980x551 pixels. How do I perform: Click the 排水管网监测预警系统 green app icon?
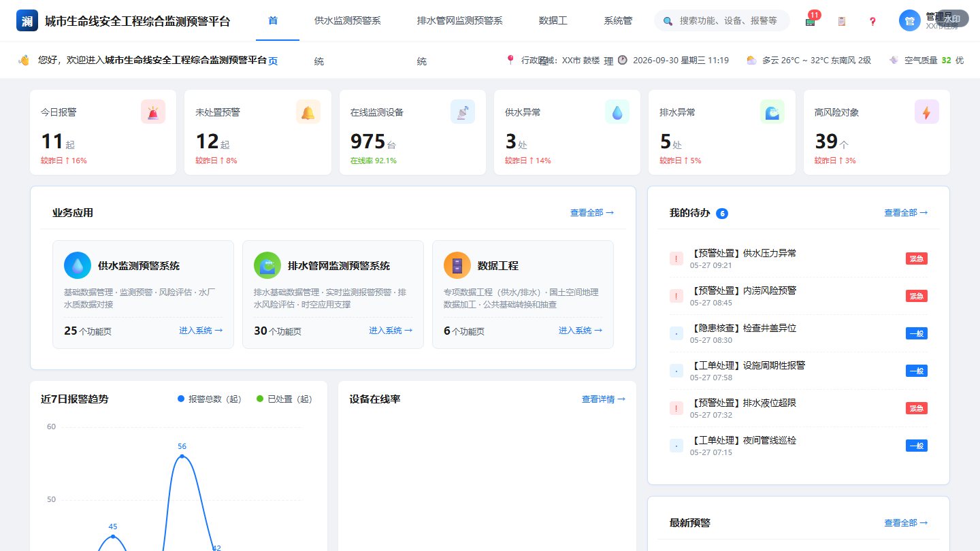coord(267,265)
